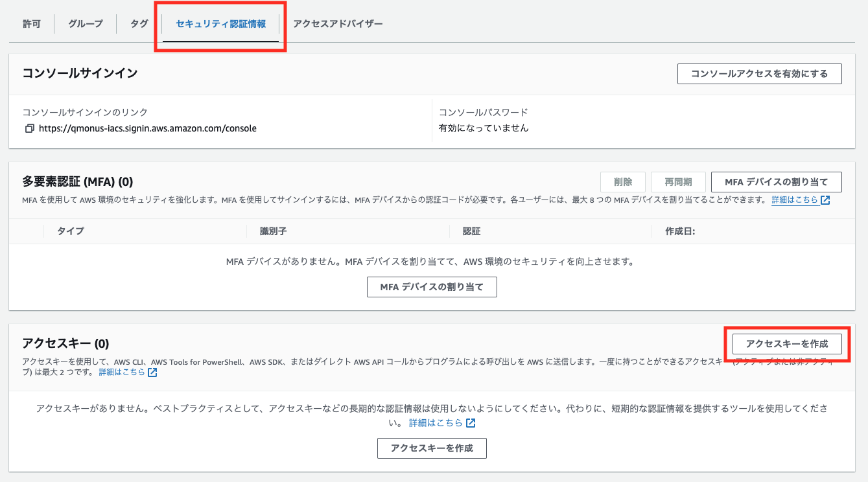Click コンソールアクセスを有効にする button
The image size is (868, 482).
759,74
